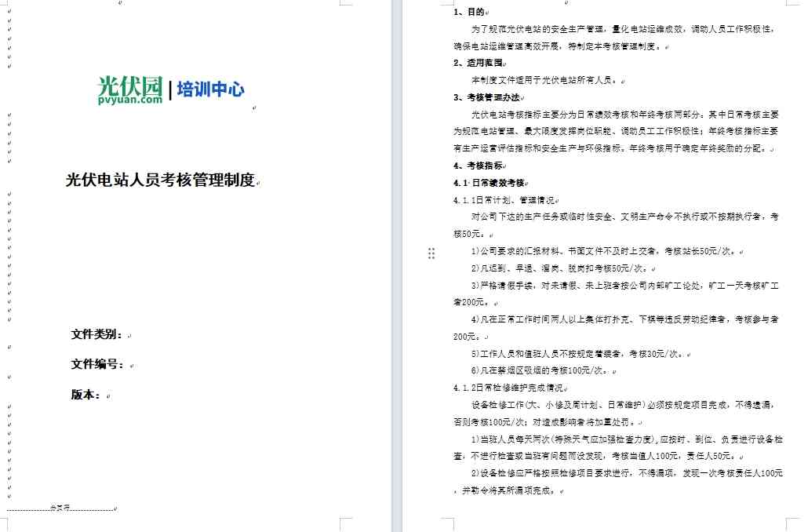This screenshot has width=808, height=532.
Task: Click list item 4)凡在正常工作时间两人以上
Action: click(x=624, y=319)
